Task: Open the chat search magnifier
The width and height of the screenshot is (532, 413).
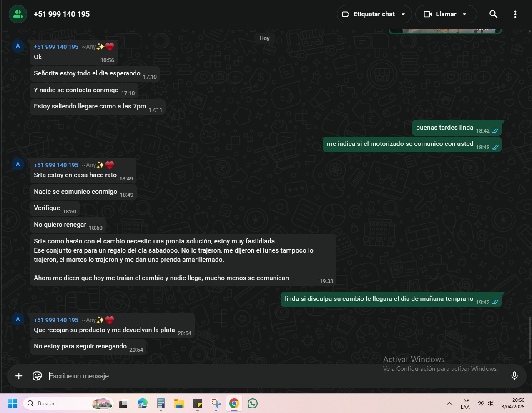Action: click(x=493, y=14)
